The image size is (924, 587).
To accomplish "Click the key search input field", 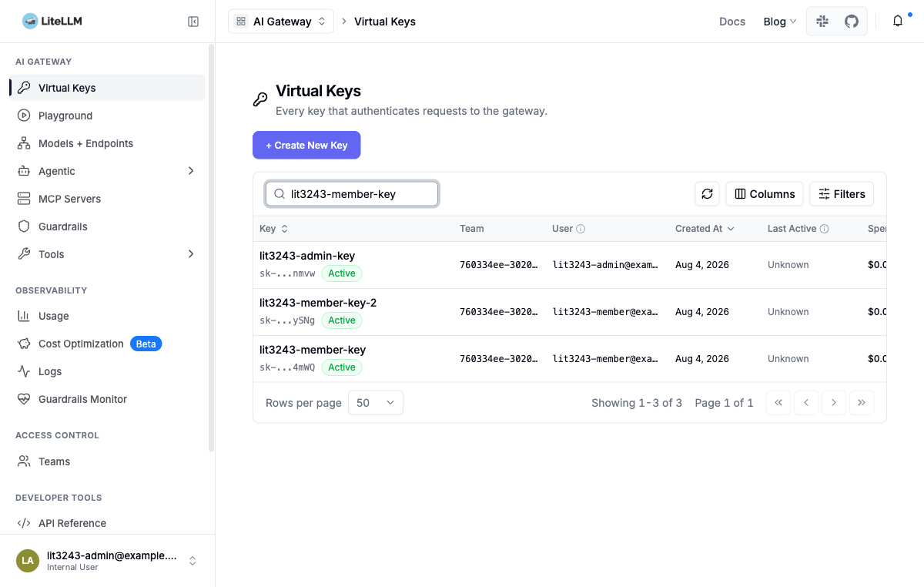I will (352, 194).
